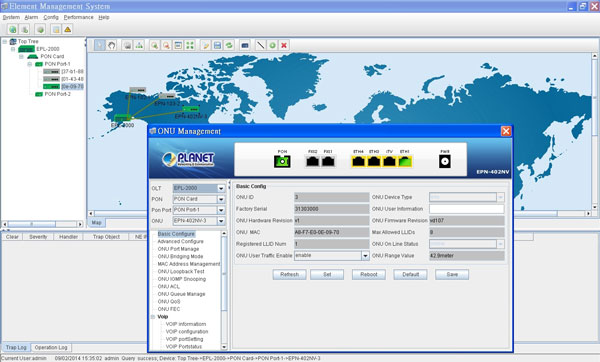
Task: Open ONU Port Manage
Action: [x=178, y=249]
